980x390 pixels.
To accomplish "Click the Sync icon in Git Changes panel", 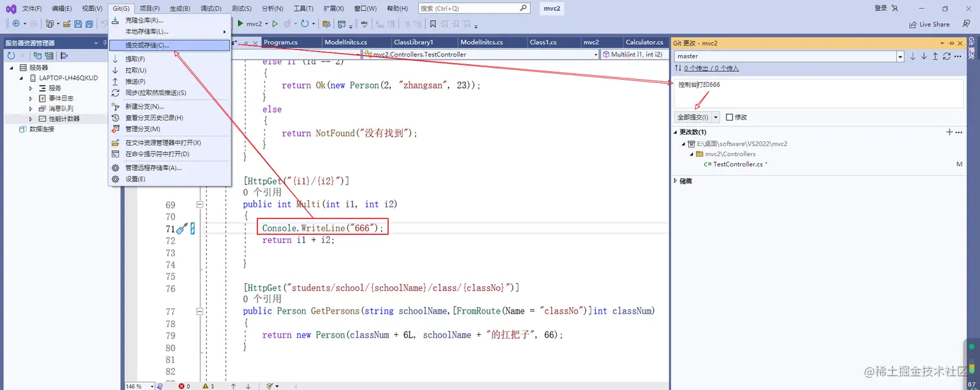I will click(x=947, y=56).
